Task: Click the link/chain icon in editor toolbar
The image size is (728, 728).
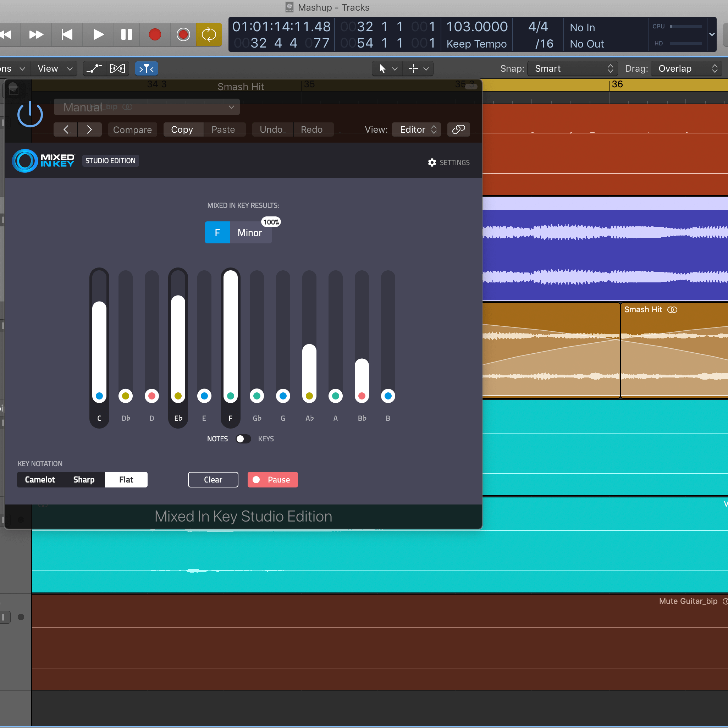Action: [458, 129]
